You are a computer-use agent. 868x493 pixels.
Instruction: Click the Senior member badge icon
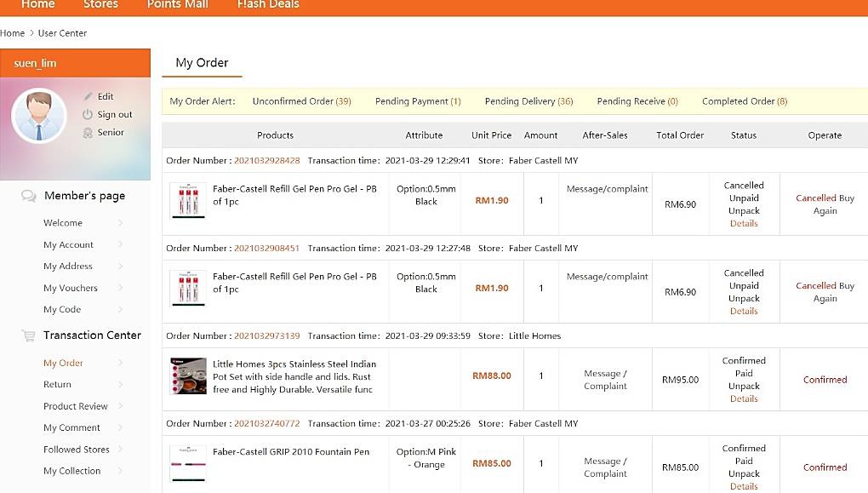(x=88, y=133)
